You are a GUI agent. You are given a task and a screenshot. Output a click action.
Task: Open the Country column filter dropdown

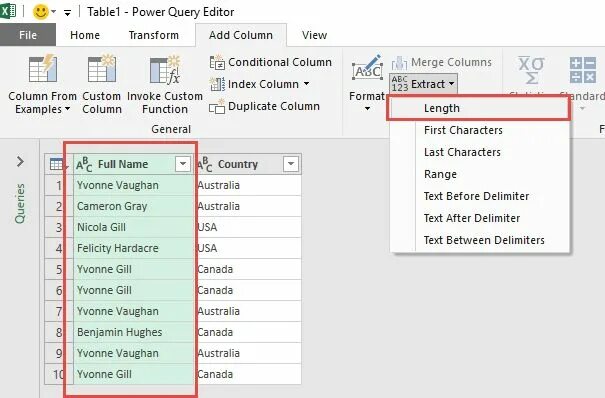click(x=291, y=164)
